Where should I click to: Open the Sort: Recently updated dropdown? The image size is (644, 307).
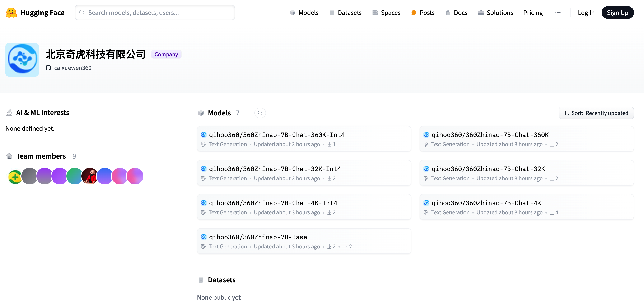pyautogui.click(x=596, y=113)
